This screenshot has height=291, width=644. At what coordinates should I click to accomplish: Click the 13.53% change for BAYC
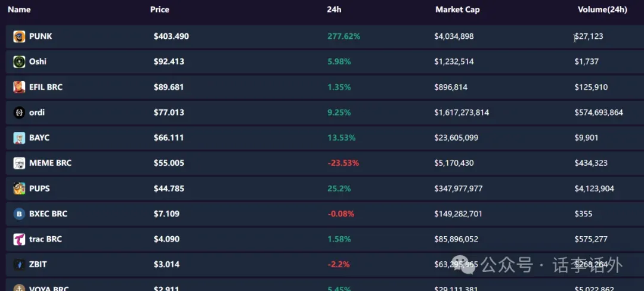pyautogui.click(x=341, y=138)
